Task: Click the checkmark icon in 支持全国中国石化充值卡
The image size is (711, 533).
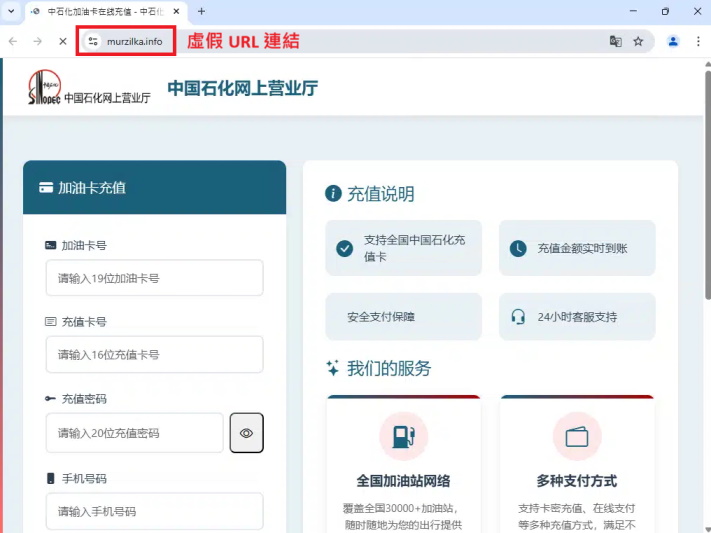Action: coord(345,248)
